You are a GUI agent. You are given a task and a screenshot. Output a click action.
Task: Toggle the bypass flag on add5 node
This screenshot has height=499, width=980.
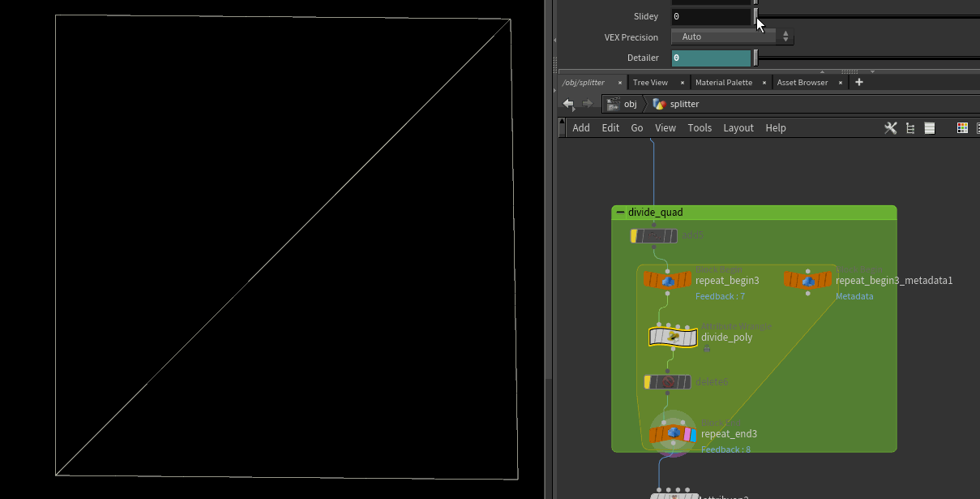(x=635, y=236)
